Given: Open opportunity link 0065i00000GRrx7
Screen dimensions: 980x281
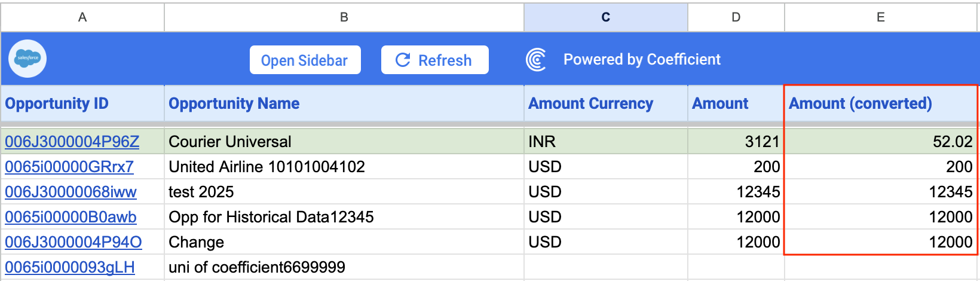Looking at the screenshot, I should [69, 167].
